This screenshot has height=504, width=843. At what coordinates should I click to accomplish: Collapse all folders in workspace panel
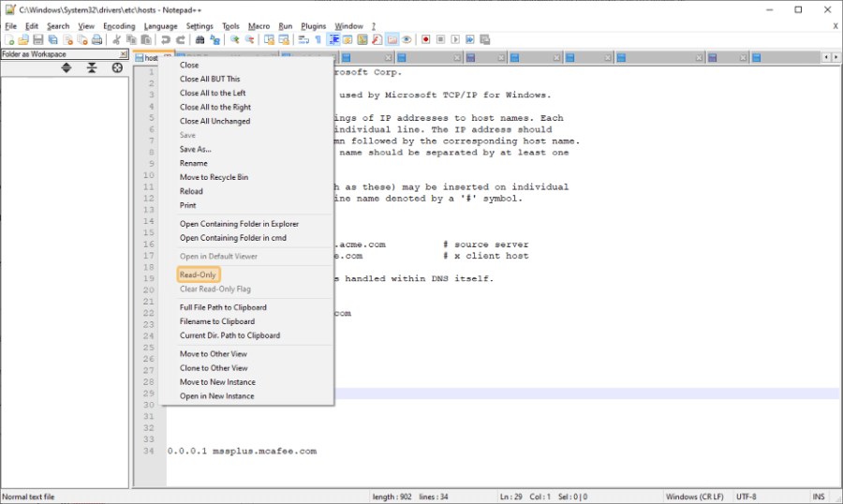[92, 67]
